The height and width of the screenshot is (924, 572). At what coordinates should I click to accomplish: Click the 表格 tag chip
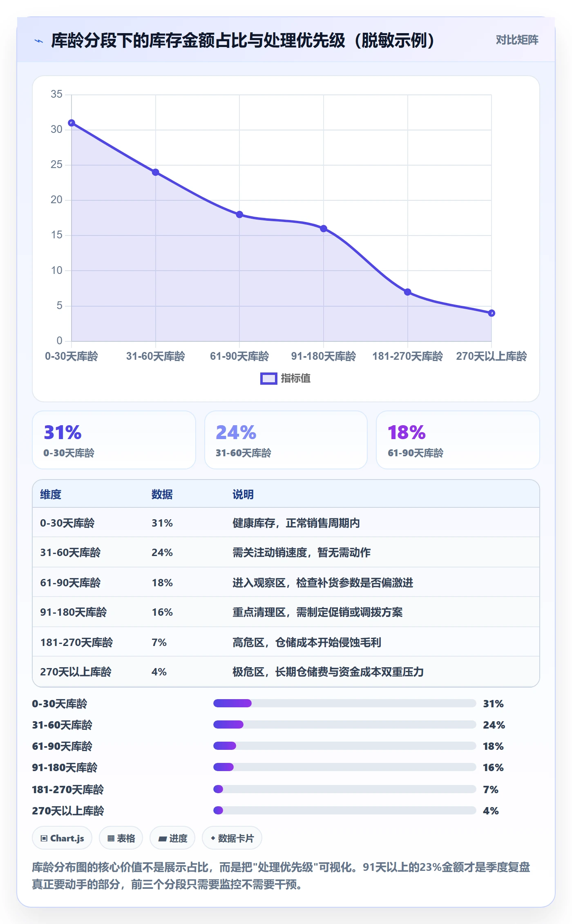121,838
